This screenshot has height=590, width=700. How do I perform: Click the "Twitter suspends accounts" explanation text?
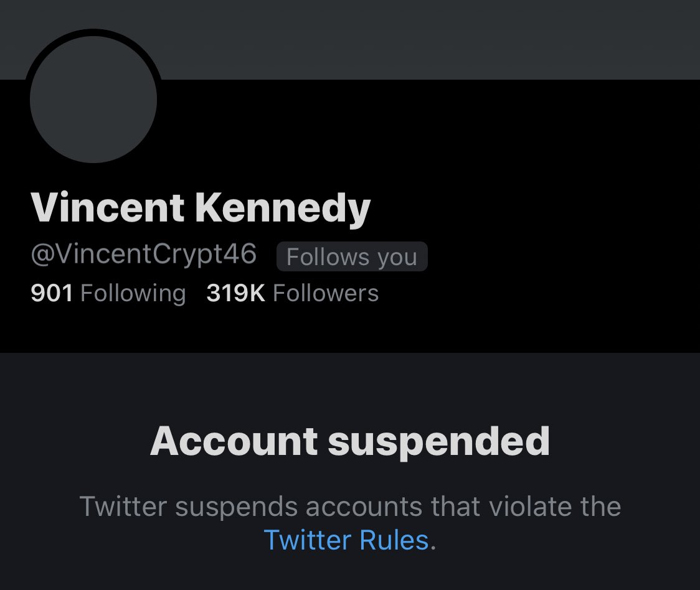click(350, 507)
